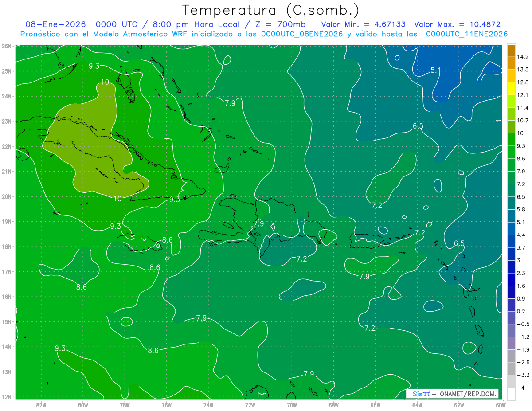Click the pressure level "Z = 700mb"

pyautogui.click(x=282, y=25)
